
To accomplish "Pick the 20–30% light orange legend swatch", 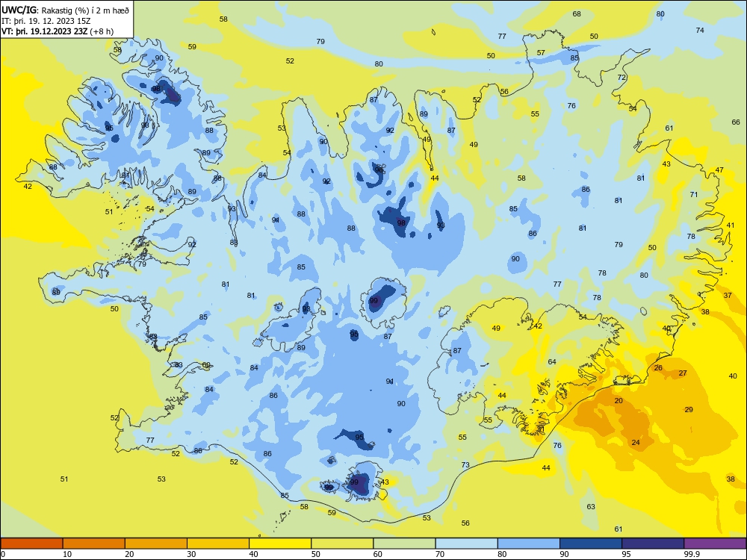I will (156, 544).
